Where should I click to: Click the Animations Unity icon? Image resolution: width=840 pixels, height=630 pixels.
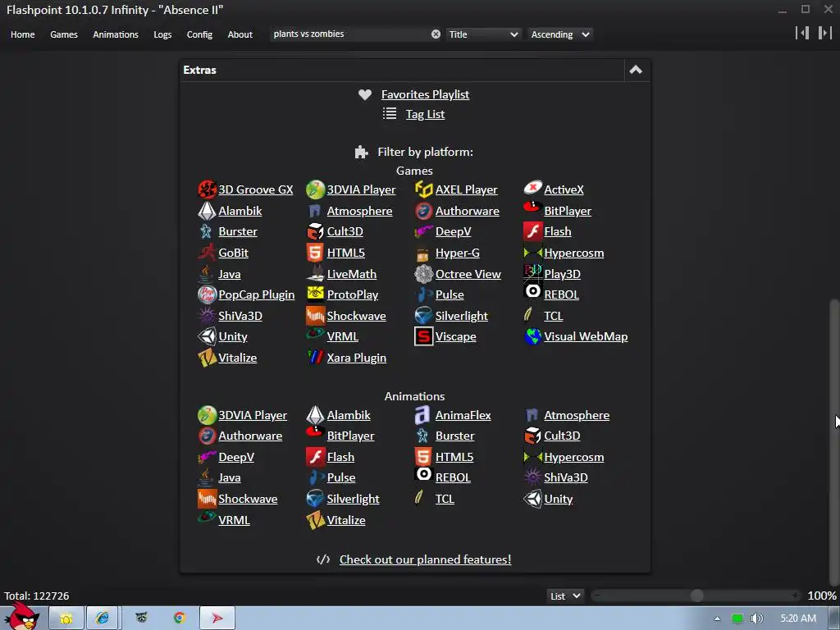(532, 499)
